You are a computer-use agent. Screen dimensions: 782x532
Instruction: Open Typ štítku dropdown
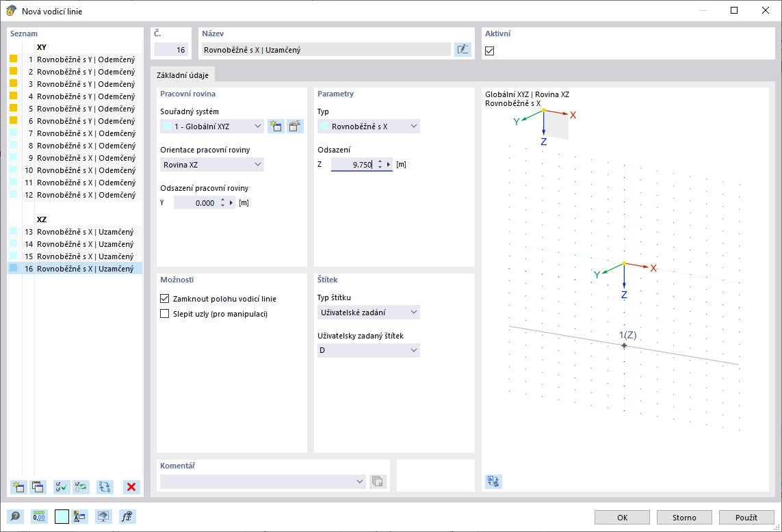coord(369,312)
